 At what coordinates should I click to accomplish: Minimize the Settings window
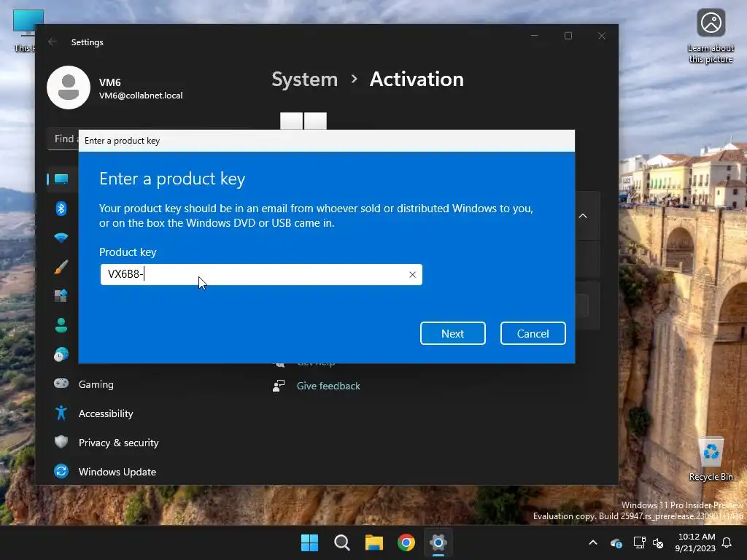coord(535,36)
